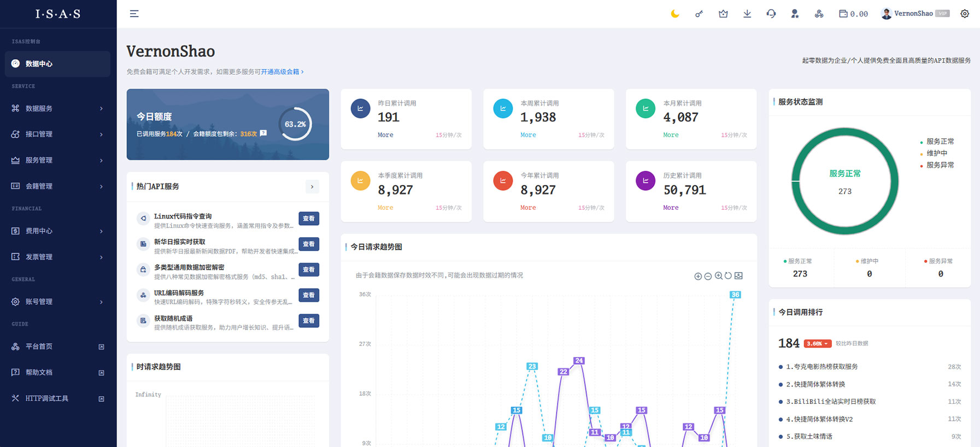The height and width of the screenshot is (447, 980).
Task: Click 查看 for 多类型通用数据加密解密
Action: pyautogui.click(x=309, y=269)
